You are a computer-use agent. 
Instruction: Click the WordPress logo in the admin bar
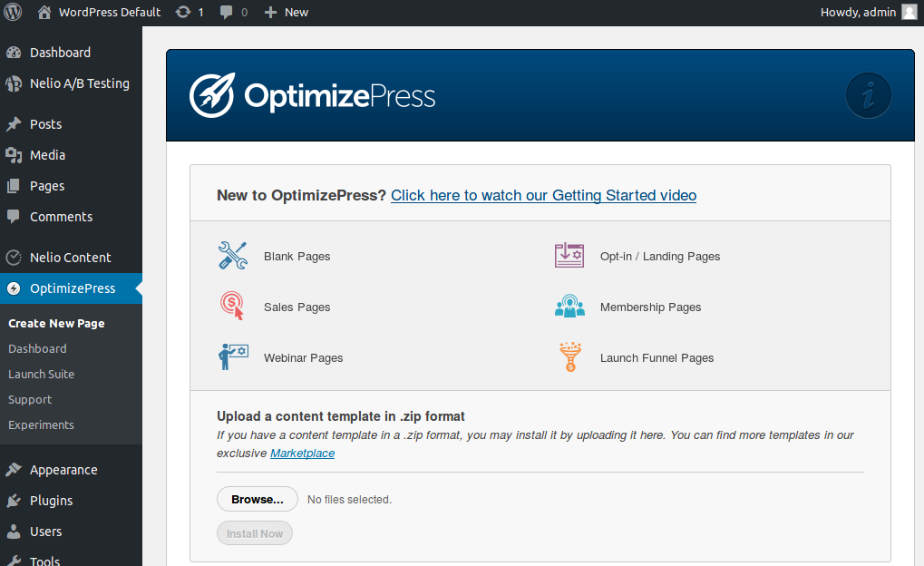tap(12, 12)
